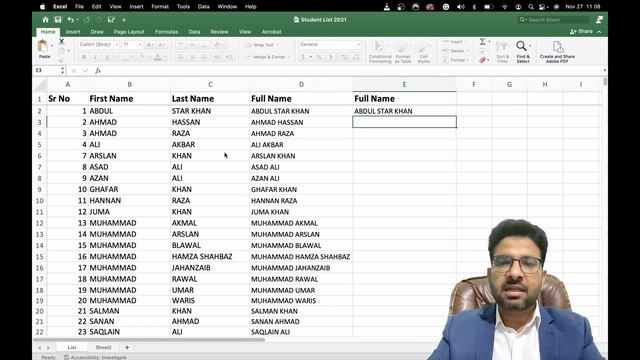
Task: Click the Cut scissors icon
Action: [62, 41]
